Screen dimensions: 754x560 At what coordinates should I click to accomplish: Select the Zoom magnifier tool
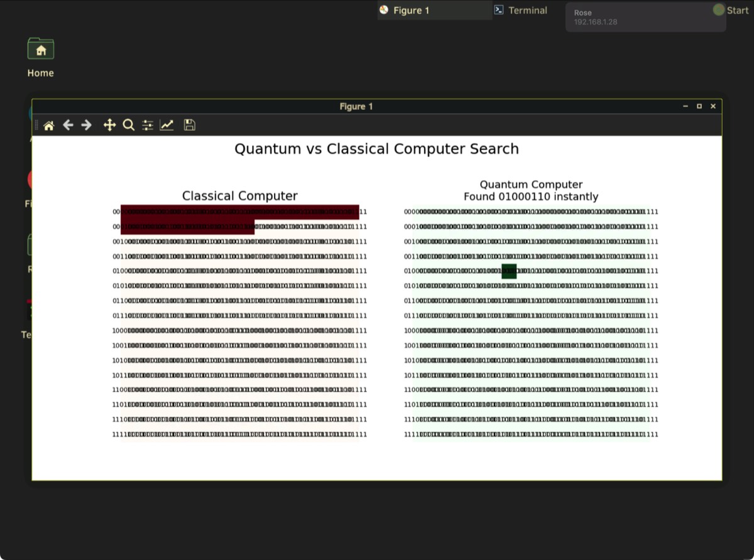click(x=128, y=125)
